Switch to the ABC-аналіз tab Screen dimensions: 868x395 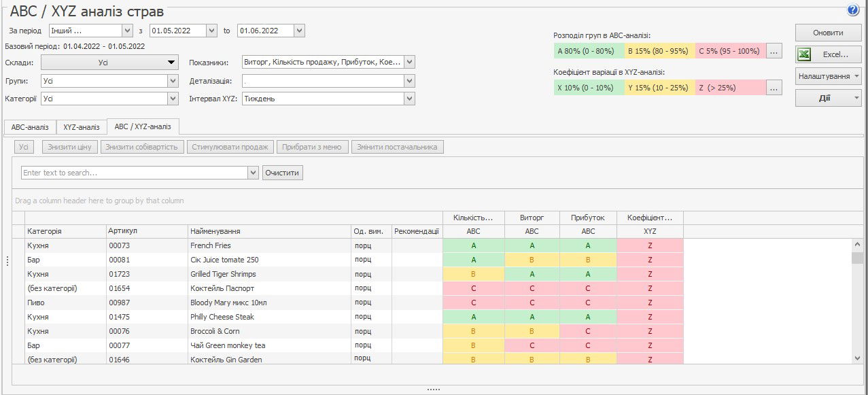click(x=30, y=127)
